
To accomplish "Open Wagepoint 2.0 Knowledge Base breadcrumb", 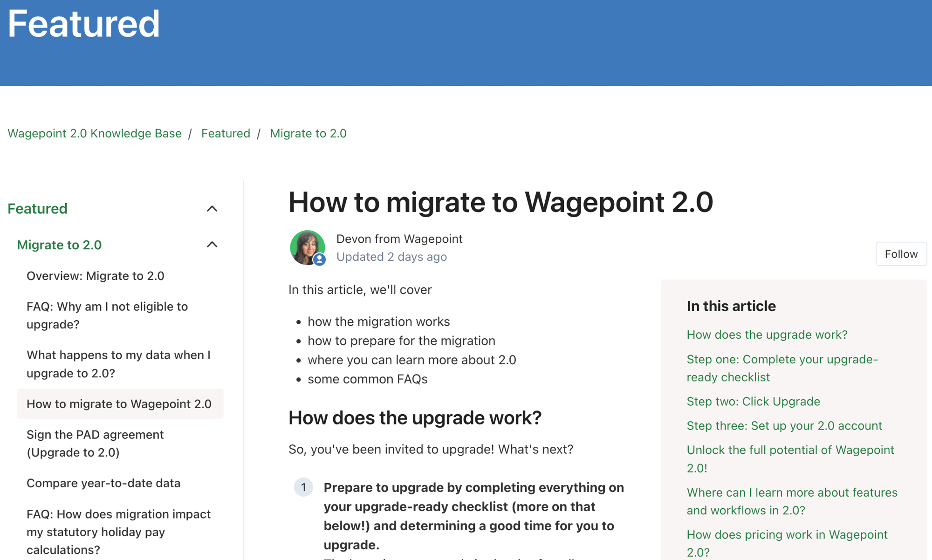I will click(95, 133).
